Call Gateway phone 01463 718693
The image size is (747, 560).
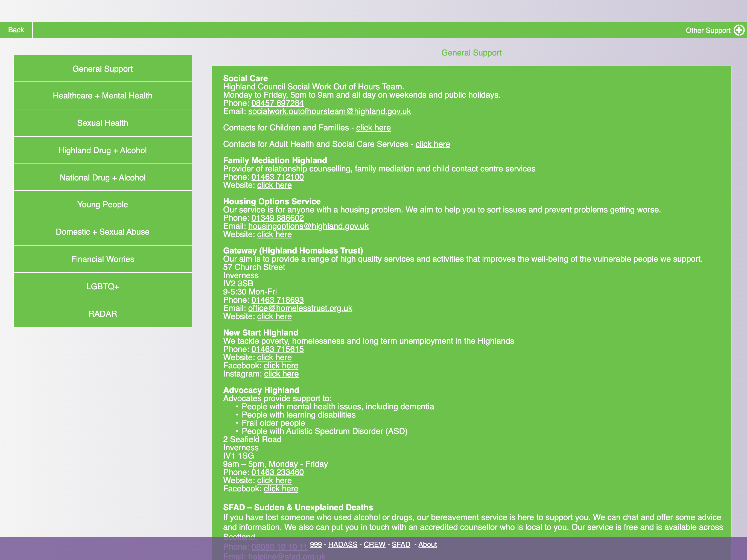coord(277,300)
